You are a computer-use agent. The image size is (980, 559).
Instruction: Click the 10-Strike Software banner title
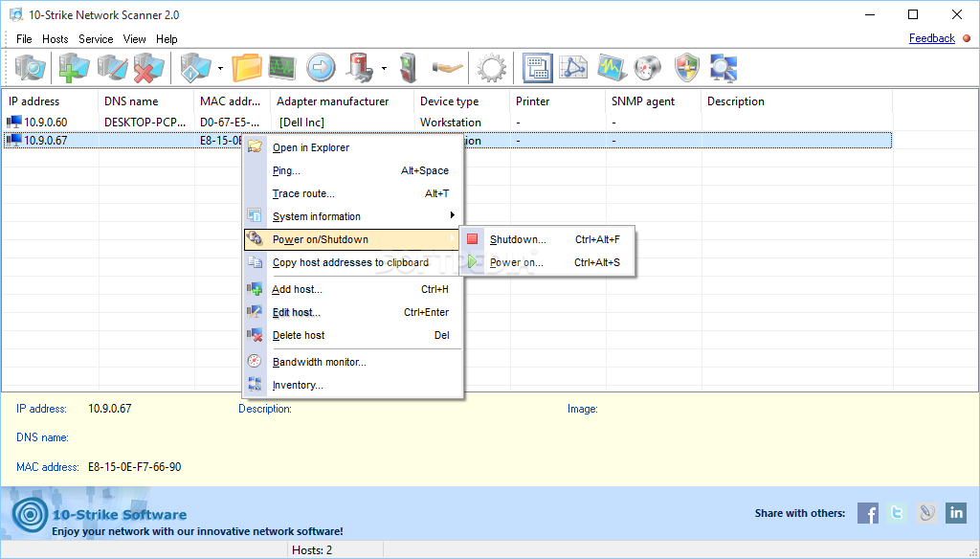coord(120,515)
